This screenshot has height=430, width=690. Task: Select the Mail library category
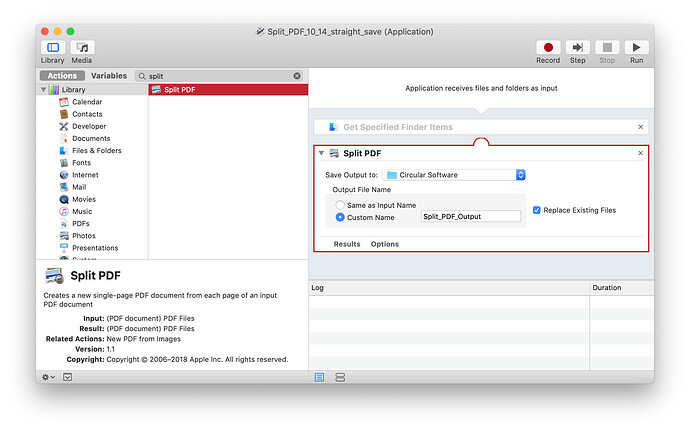(79, 187)
